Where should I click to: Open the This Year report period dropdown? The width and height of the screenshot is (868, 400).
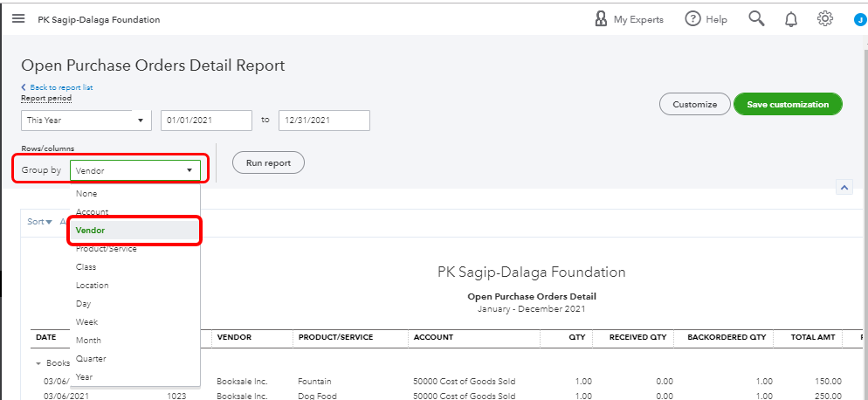(86, 120)
